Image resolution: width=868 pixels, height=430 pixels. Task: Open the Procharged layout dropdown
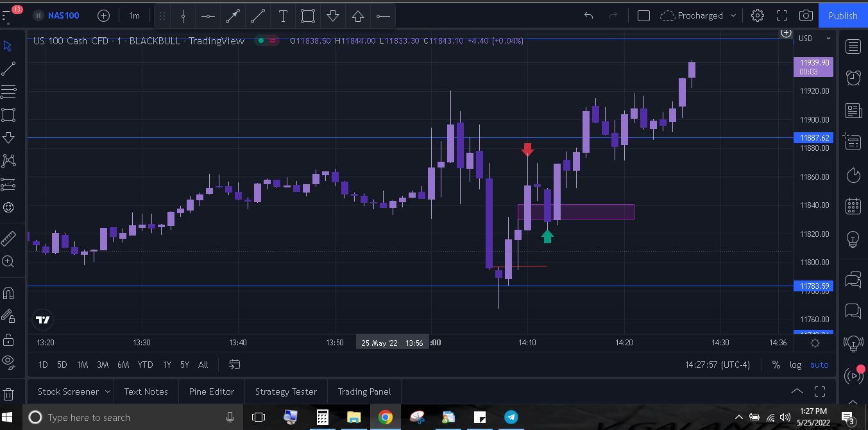[698, 15]
